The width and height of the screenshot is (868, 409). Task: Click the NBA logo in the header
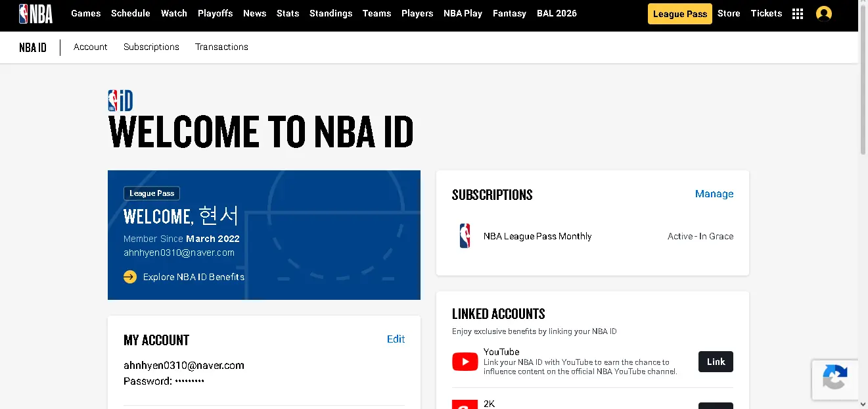[35, 13]
